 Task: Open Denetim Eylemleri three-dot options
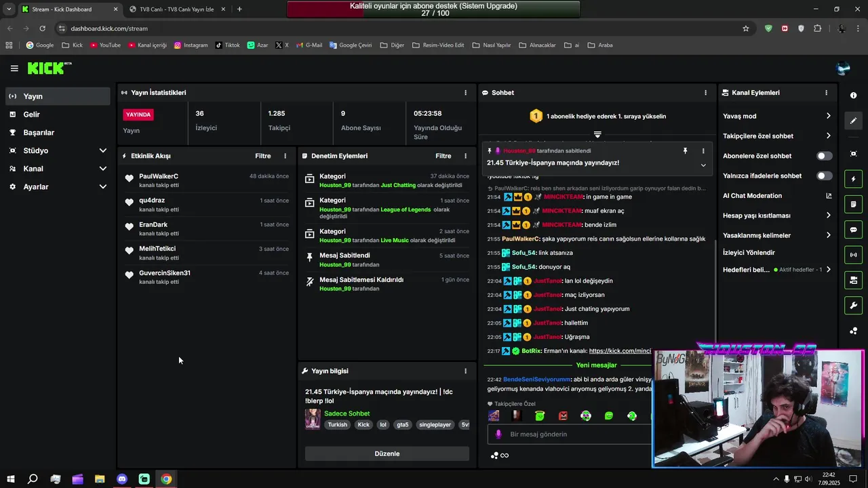465,156
